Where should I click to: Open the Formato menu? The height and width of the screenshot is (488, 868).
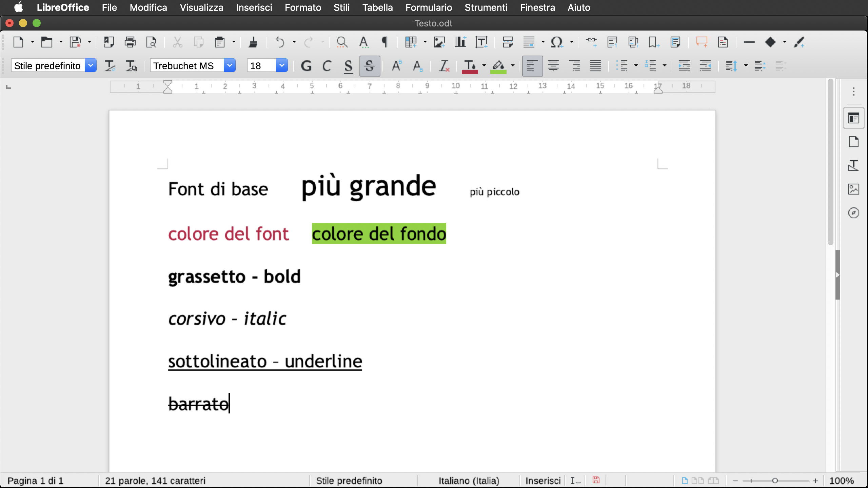(303, 7)
